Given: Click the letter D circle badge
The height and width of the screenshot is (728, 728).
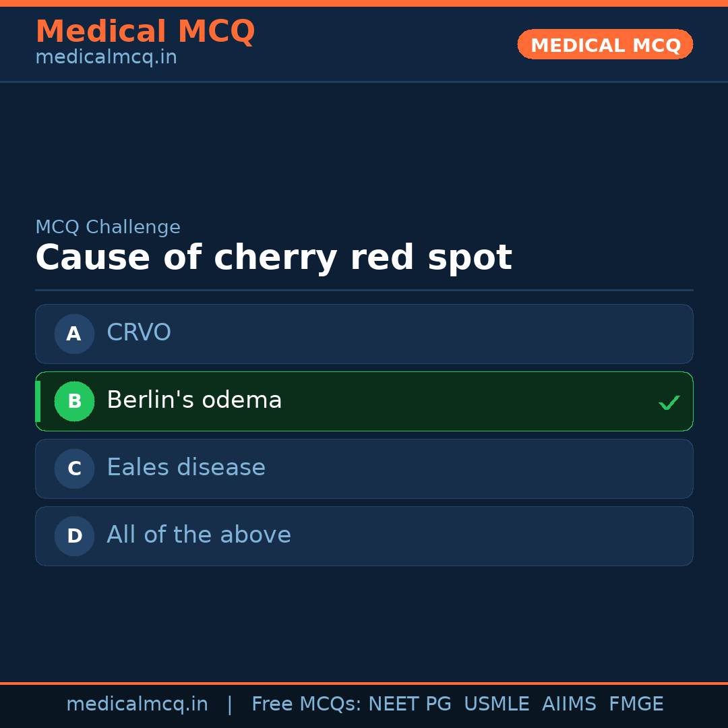Looking at the screenshot, I should click(74, 536).
